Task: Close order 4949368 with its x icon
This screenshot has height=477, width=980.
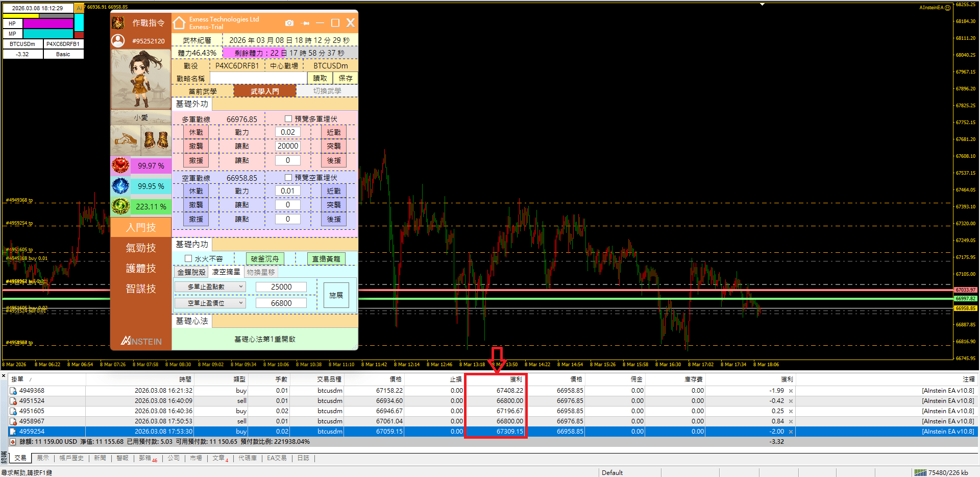Action: pos(791,391)
